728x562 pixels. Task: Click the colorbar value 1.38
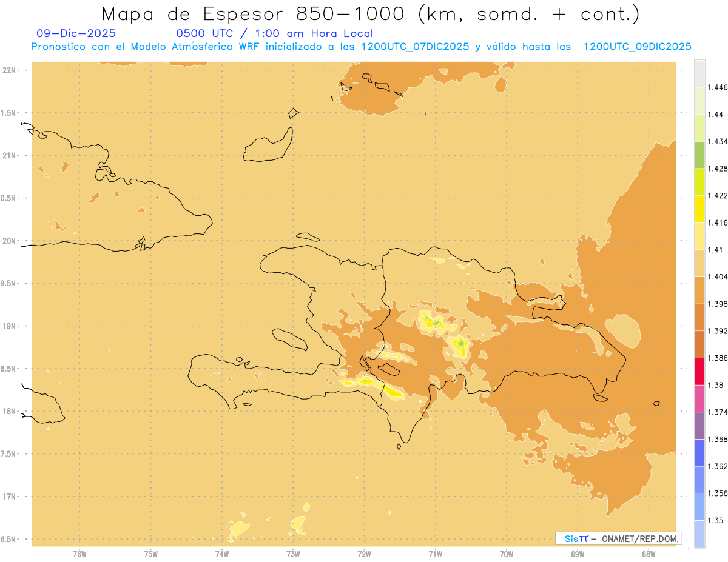(x=716, y=385)
